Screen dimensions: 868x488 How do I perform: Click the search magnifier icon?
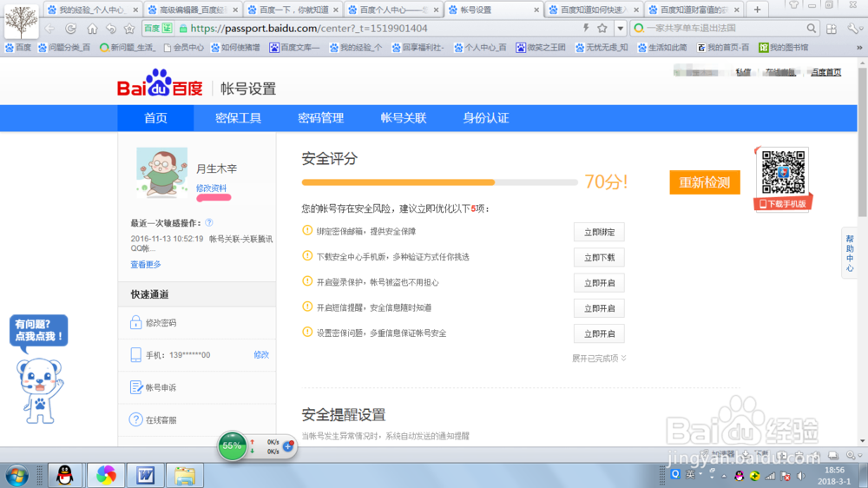[811, 28]
